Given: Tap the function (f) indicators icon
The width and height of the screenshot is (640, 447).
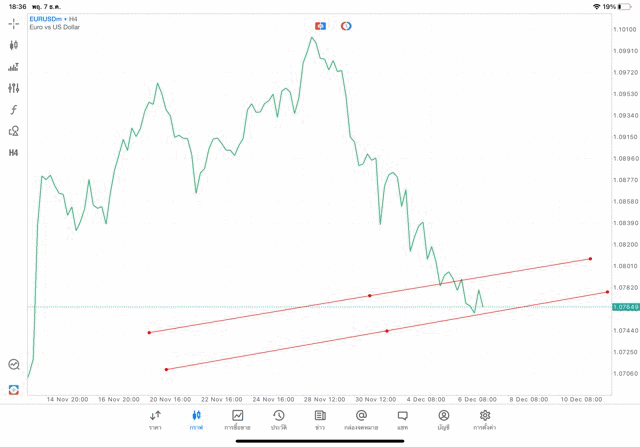Looking at the screenshot, I should pyautogui.click(x=14, y=110).
